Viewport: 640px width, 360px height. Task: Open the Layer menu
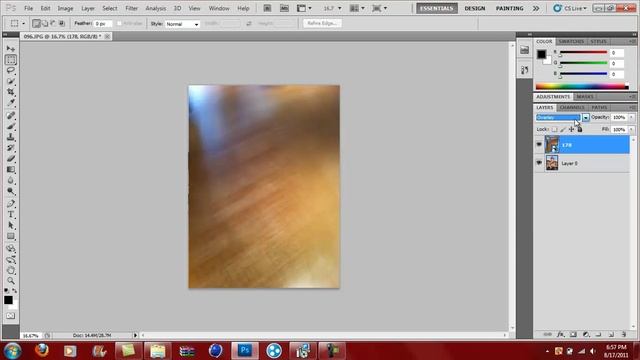click(88, 8)
